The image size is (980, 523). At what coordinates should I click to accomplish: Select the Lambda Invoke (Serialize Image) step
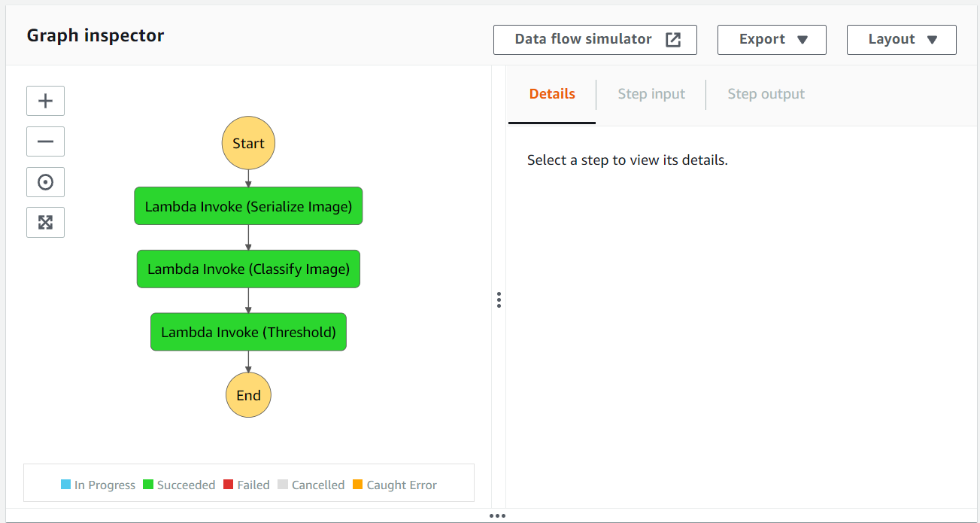coord(248,205)
